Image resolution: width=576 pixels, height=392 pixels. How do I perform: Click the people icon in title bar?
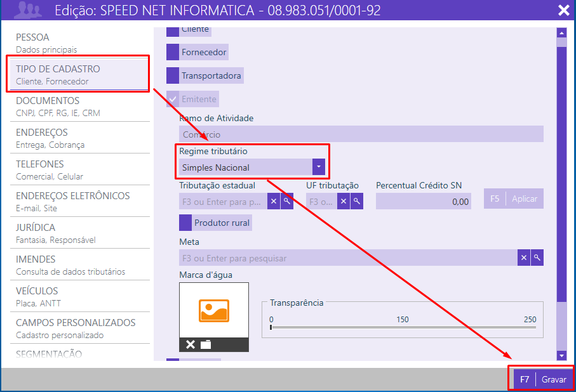[x=27, y=10]
